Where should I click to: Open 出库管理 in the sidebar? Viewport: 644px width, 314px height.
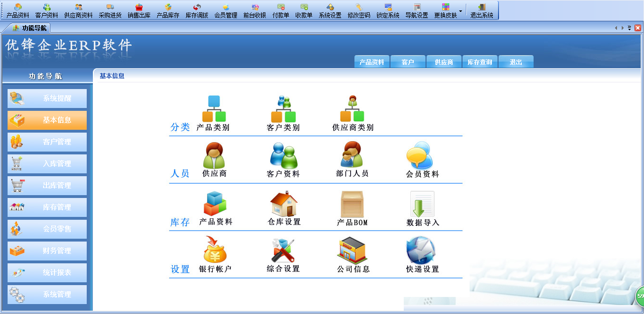[47, 186]
